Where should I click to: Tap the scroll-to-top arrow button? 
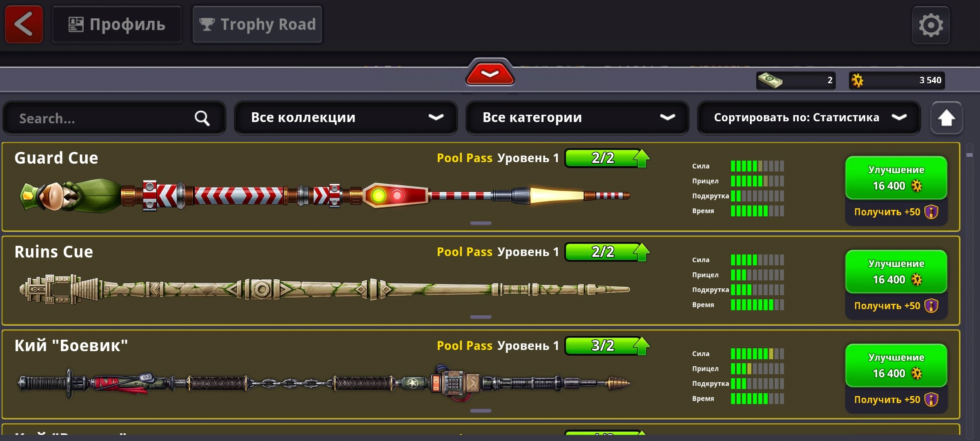click(946, 118)
